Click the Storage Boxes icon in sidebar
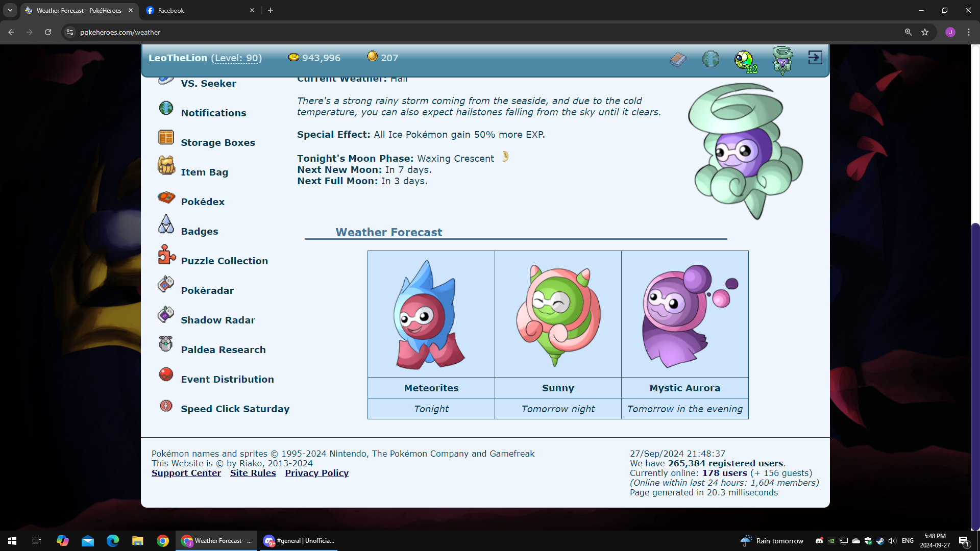 pos(166,137)
